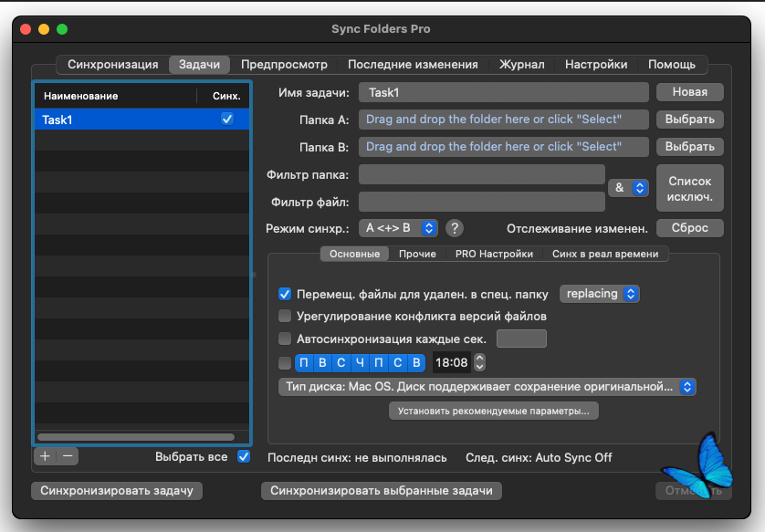
Task: Select the Task1 row in task list
Action: click(142, 120)
